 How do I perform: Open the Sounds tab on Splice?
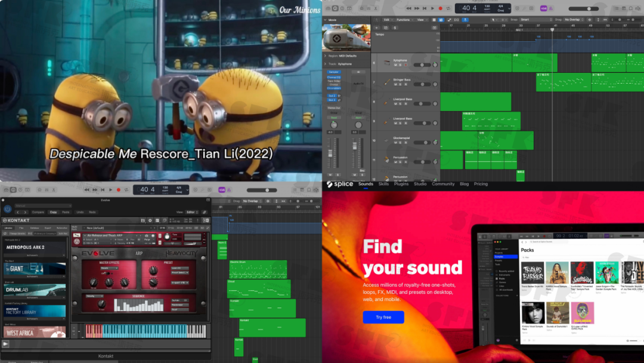366,184
